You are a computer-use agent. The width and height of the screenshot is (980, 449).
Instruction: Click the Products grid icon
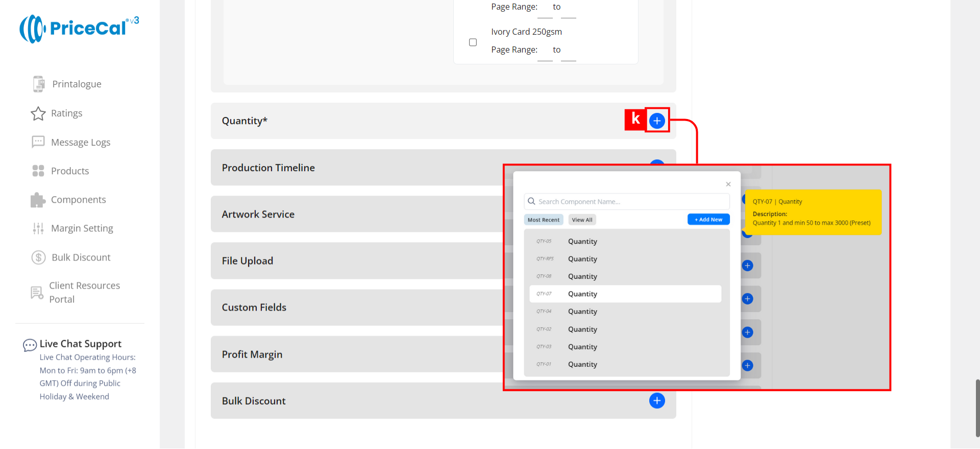(x=38, y=171)
